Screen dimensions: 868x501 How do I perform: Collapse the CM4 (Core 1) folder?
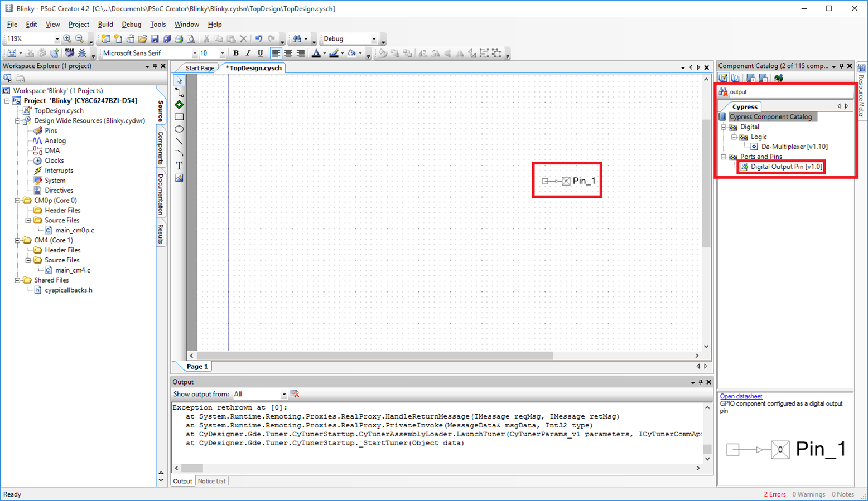[x=17, y=240]
